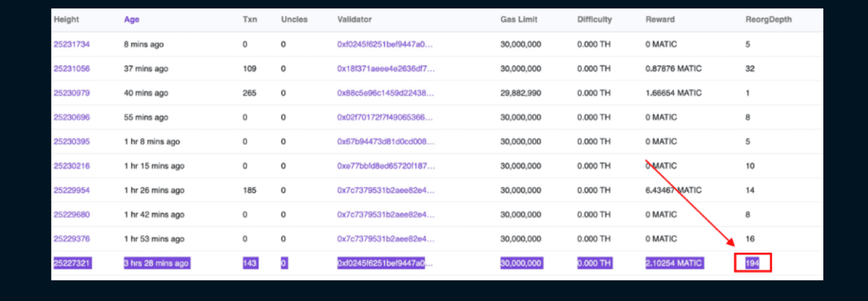Open validator 0x67b94473d81d0cd008
The image size is (868, 301).
(386, 141)
